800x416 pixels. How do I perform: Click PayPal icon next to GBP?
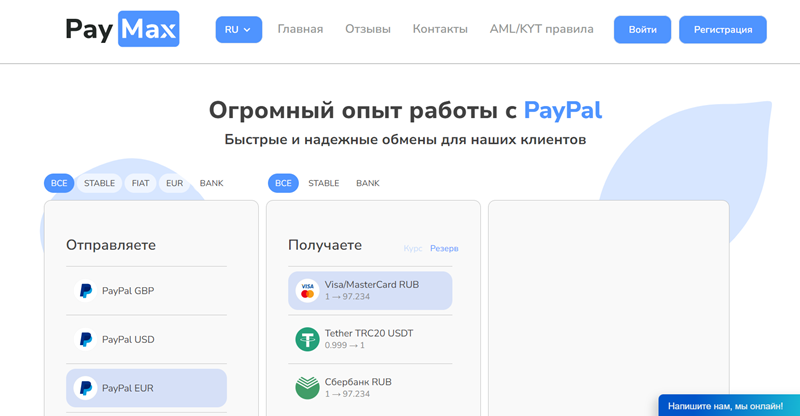click(86, 291)
